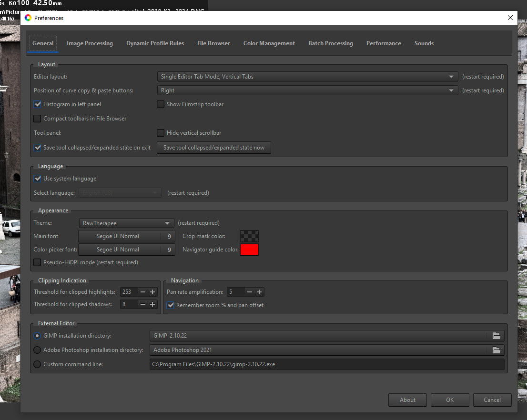Toggle Histogram in left panel checkbox

(x=37, y=104)
